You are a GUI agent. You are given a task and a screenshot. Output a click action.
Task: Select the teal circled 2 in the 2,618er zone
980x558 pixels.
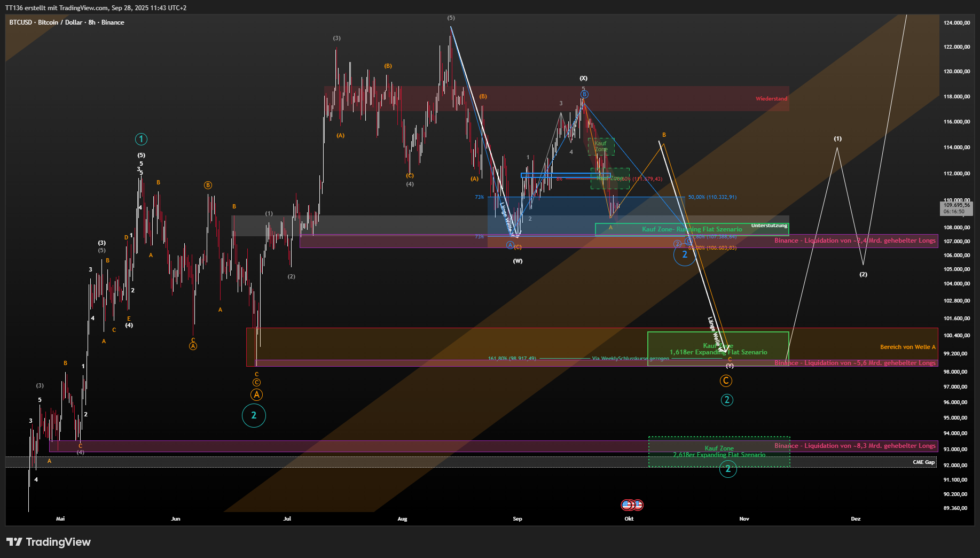click(727, 469)
